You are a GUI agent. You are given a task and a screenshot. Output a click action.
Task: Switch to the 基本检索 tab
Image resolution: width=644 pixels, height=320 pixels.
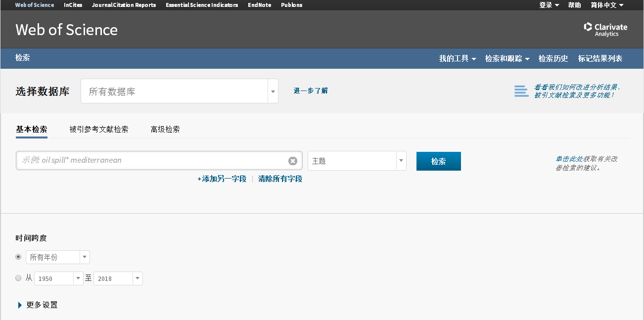[32, 130]
